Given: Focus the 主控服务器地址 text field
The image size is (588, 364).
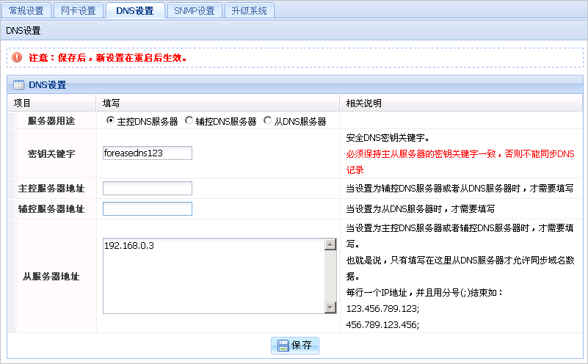Looking at the screenshot, I should pyautogui.click(x=147, y=189).
